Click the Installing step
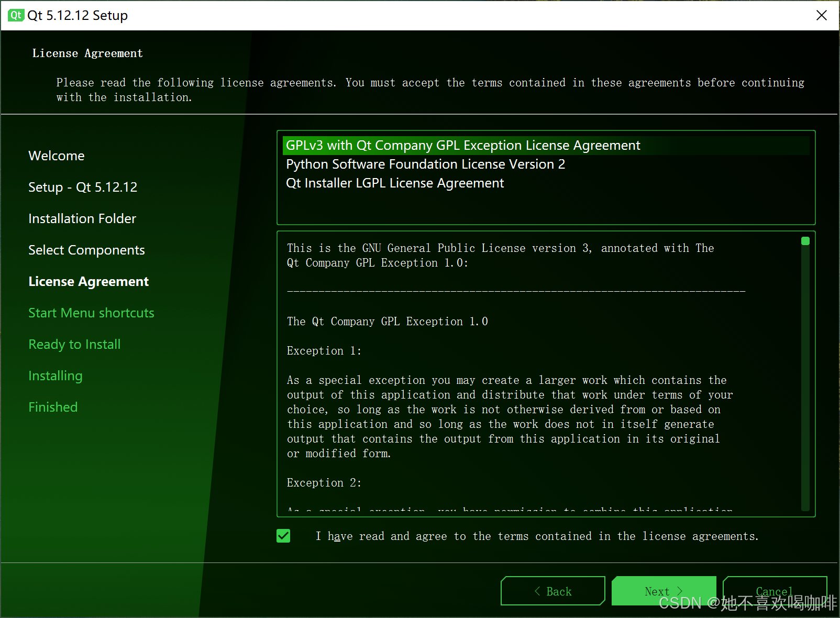The height and width of the screenshot is (618, 840). coord(56,376)
